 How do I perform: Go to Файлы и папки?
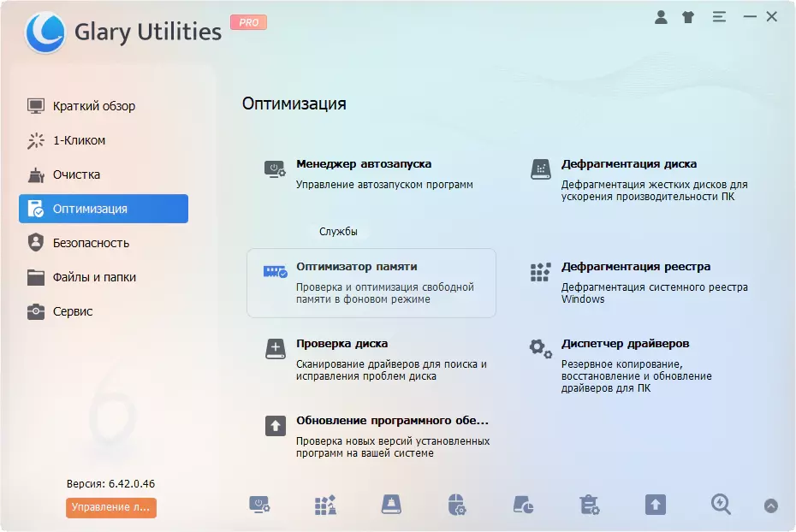104,277
